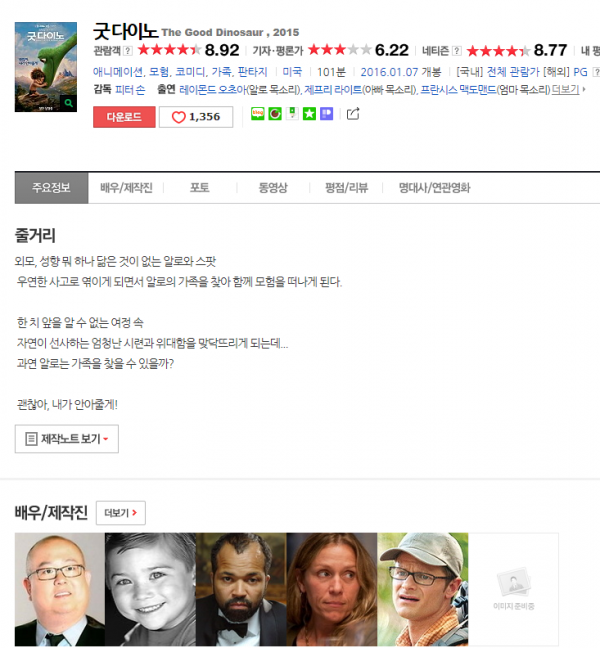Click the magnifier on the movie poster
The width and height of the screenshot is (600, 648).
(x=69, y=103)
